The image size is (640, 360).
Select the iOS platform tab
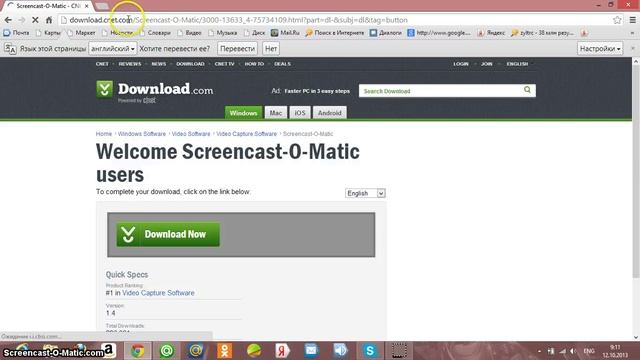tap(300, 113)
